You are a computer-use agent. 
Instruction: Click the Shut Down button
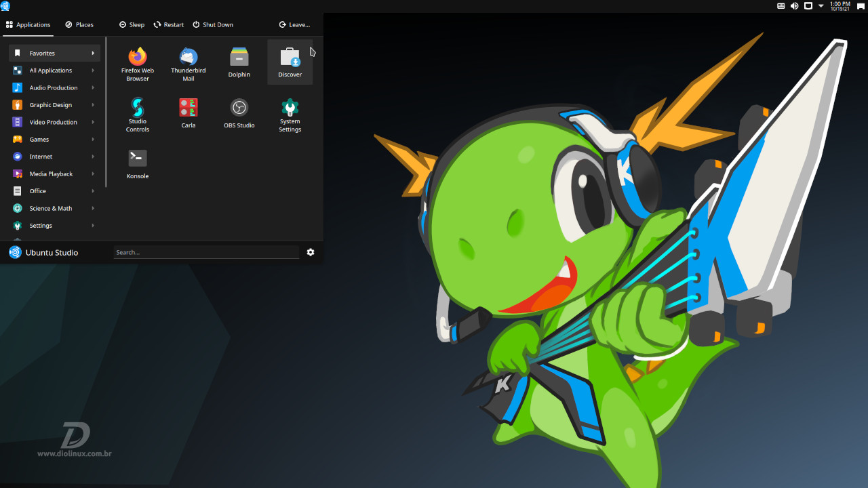tap(213, 24)
